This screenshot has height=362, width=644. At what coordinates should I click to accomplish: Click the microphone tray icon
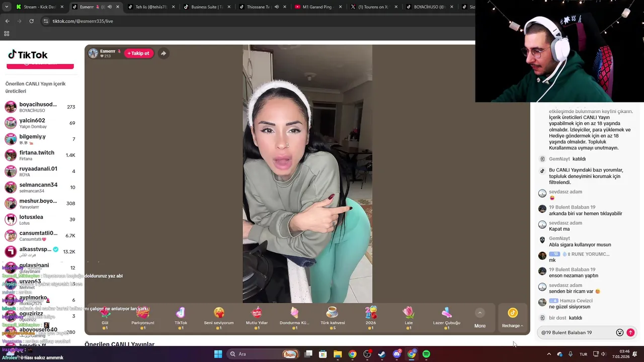point(571,354)
